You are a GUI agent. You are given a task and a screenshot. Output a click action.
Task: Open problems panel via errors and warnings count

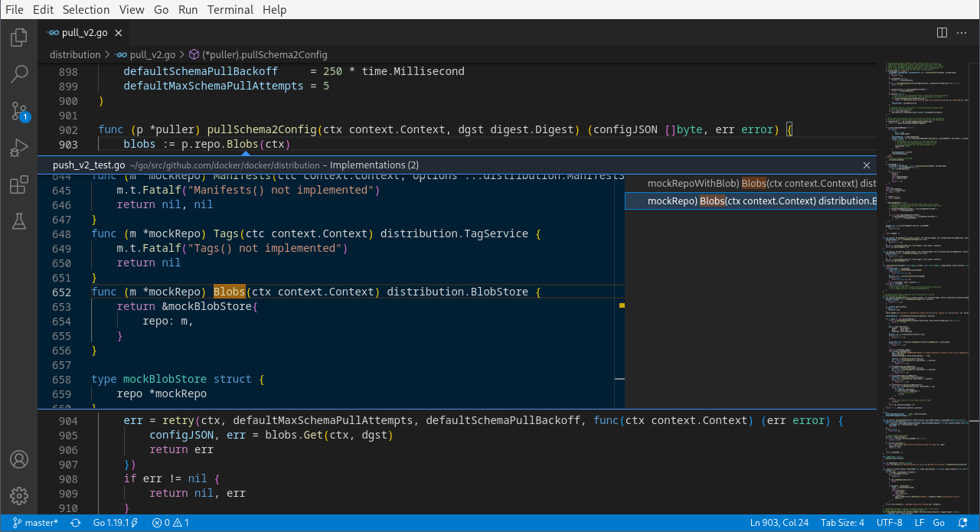(170, 523)
